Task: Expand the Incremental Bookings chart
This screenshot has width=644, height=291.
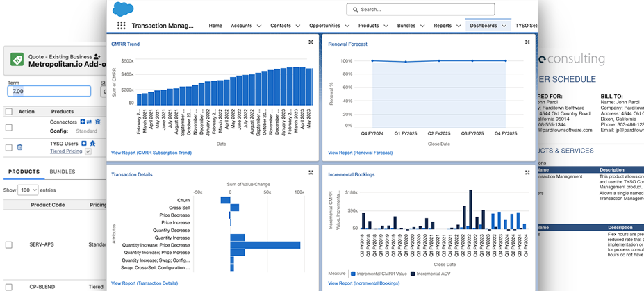Action: coord(527,173)
